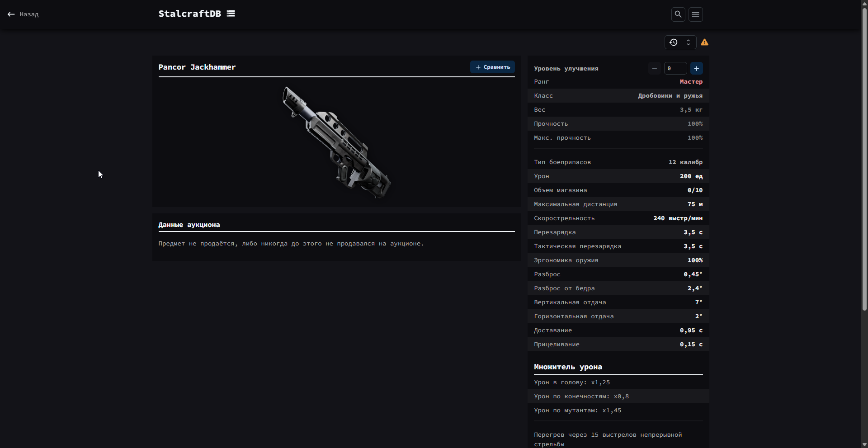
Task: Click the 75 м max distance value
Action: (x=695, y=204)
